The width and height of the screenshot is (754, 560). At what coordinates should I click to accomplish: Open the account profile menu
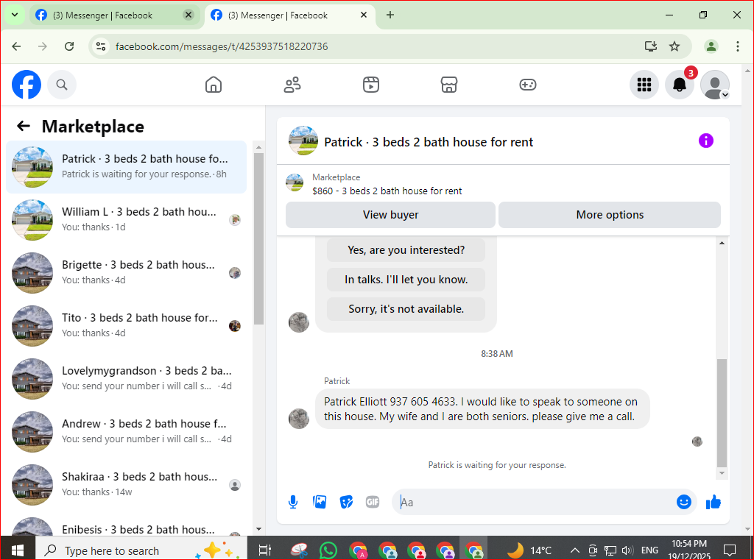pos(715,85)
